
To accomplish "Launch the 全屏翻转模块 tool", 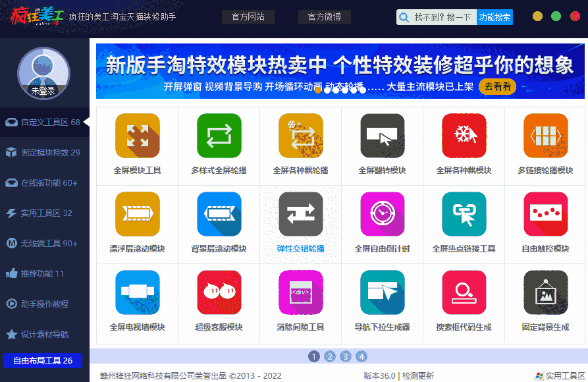I will [x=383, y=136].
